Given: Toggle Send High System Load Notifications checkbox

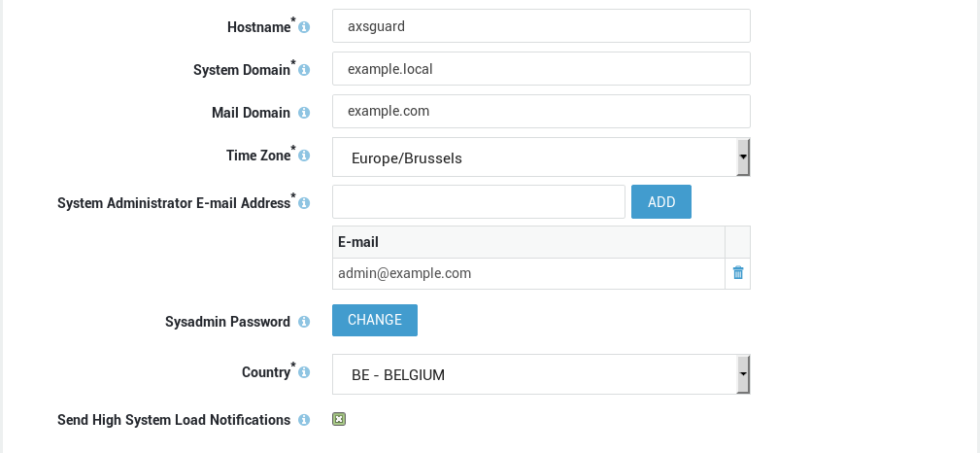Looking at the screenshot, I should [339, 419].
